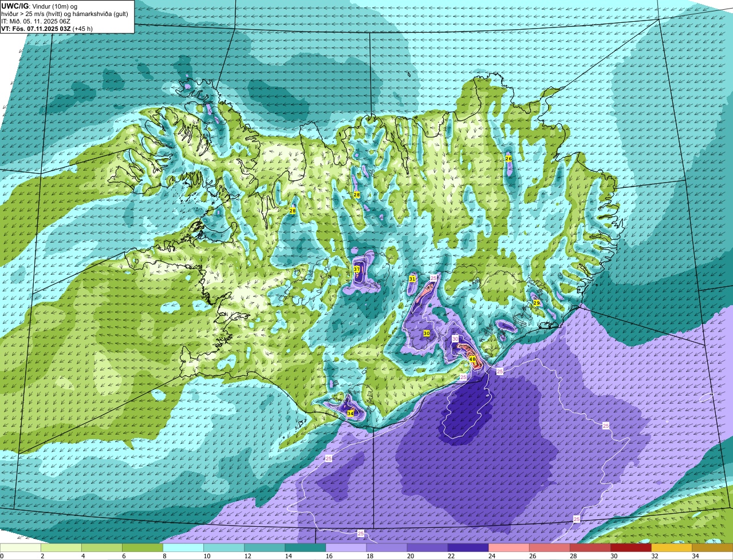Click the yellow 31 max gust label
Screen dimensions: 733x560
[412, 278]
